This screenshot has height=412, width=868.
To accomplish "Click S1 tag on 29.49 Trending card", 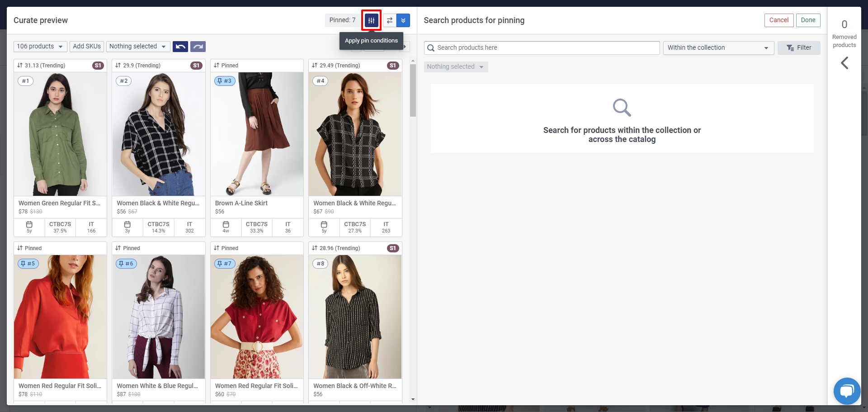I will tap(393, 66).
